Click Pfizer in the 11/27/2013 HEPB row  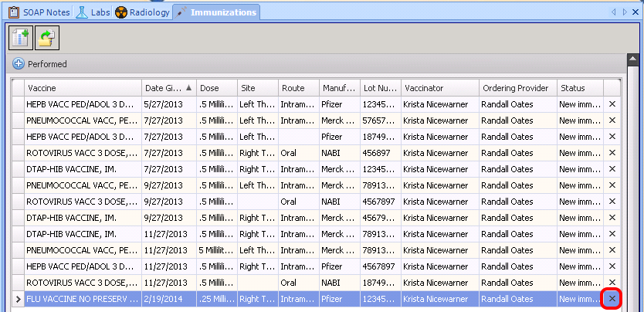point(340,266)
